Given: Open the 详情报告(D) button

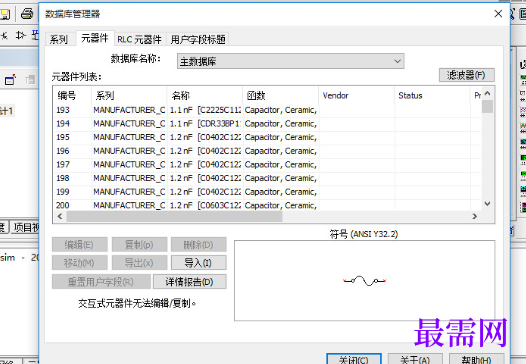Looking at the screenshot, I should (x=190, y=282).
